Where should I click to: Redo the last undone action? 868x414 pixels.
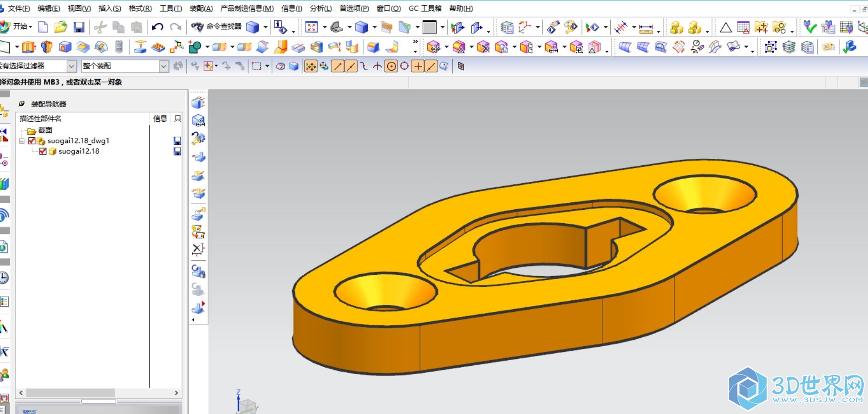pyautogui.click(x=176, y=27)
